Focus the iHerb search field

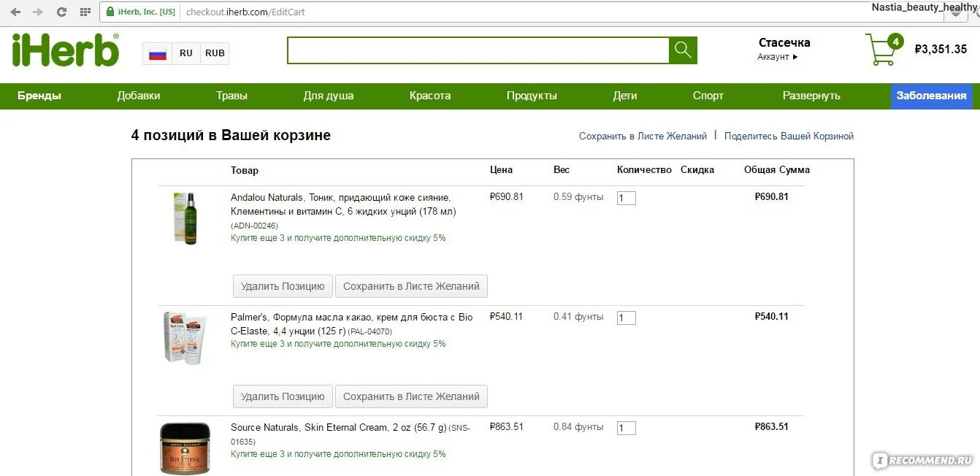[478, 50]
